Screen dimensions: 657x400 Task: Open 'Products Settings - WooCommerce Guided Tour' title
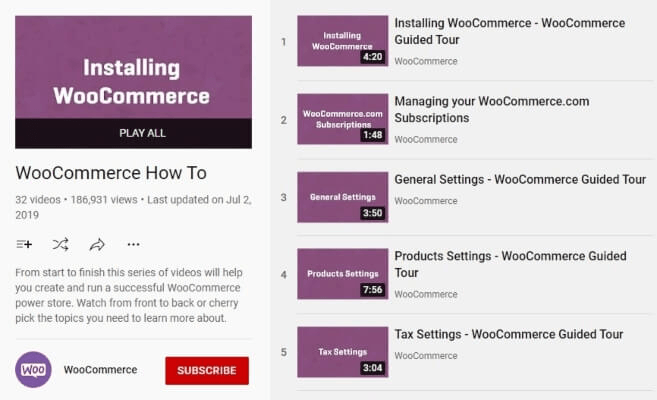pyautogui.click(x=510, y=264)
